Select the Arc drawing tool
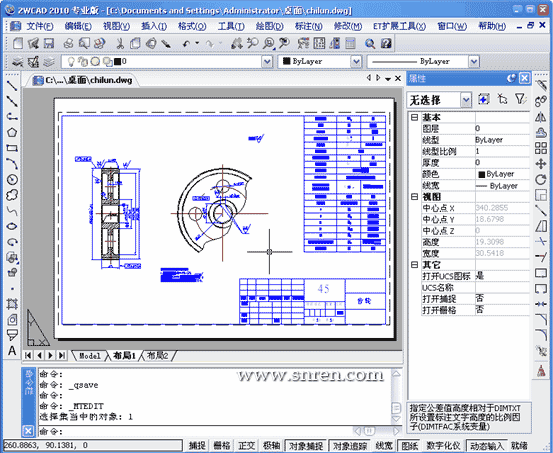 (x=12, y=164)
